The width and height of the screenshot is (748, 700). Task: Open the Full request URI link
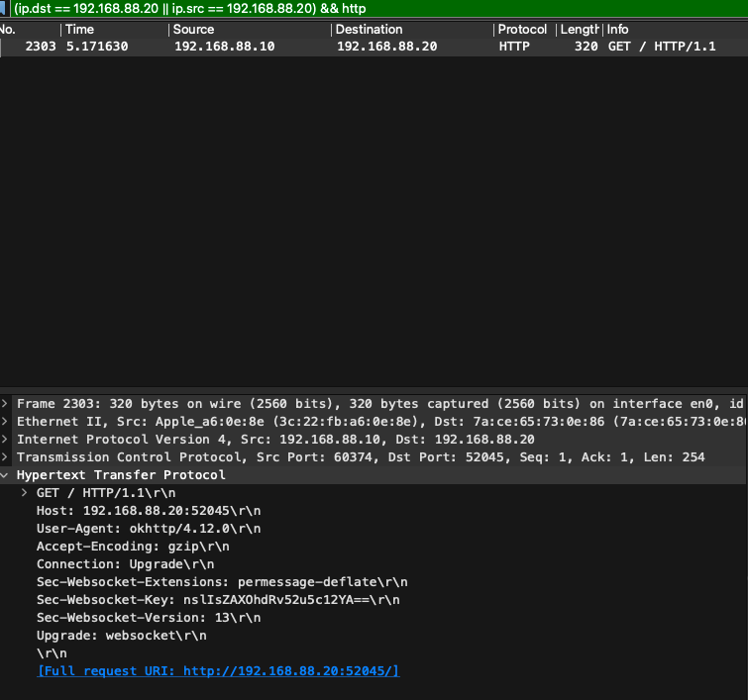tap(218, 671)
